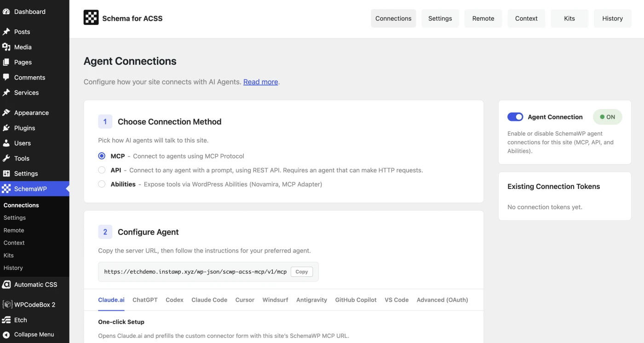
Task: Open Remote in SchemaWP submenu
Action: coord(14,230)
